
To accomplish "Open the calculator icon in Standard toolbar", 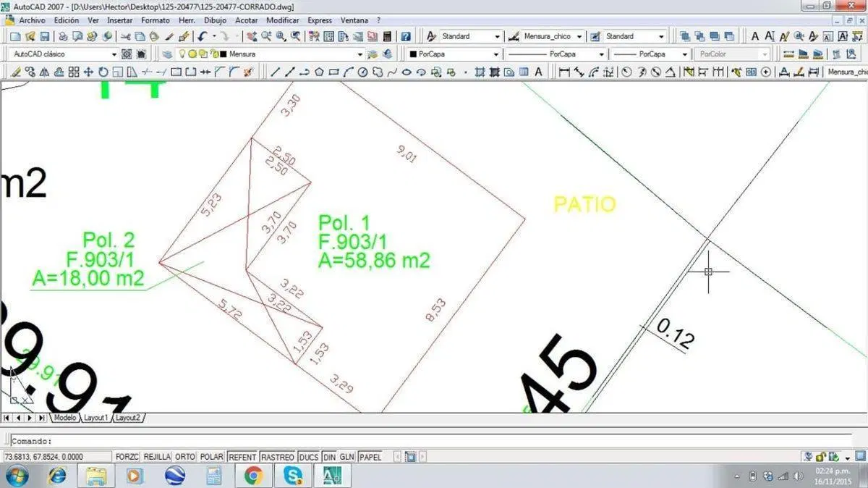I will (x=387, y=36).
